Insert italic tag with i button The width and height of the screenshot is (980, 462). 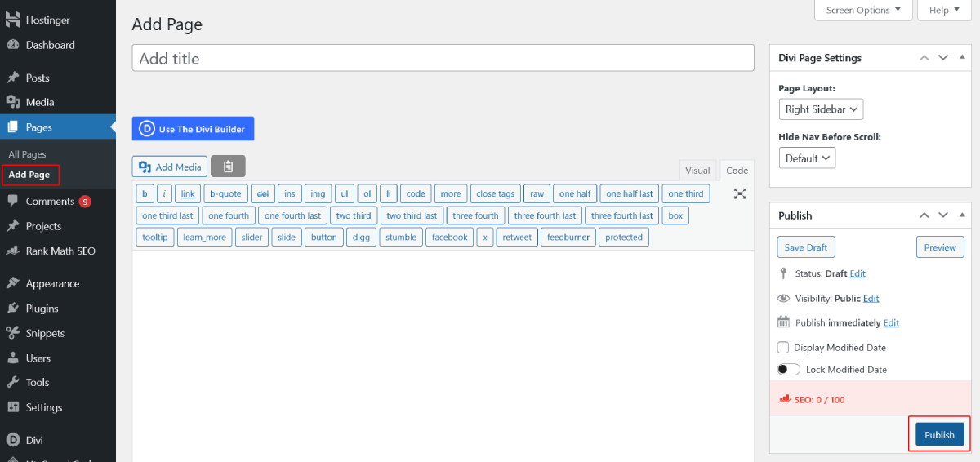pyautogui.click(x=164, y=193)
